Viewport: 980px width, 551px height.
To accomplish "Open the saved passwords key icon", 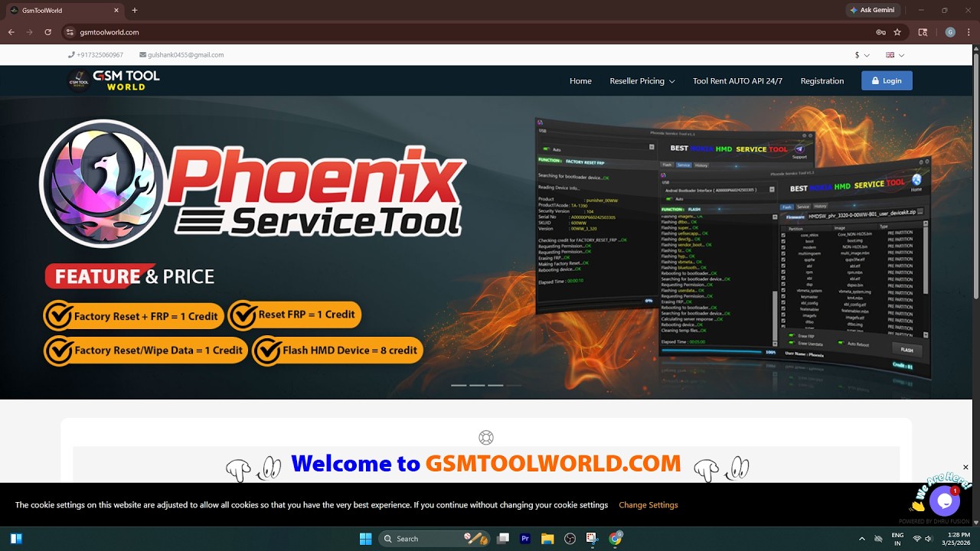I will [880, 32].
